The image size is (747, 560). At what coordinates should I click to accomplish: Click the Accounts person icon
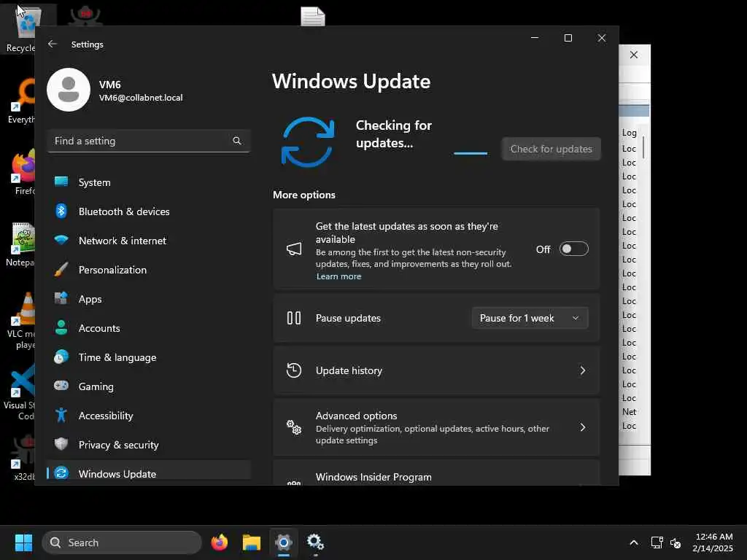[x=61, y=327]
